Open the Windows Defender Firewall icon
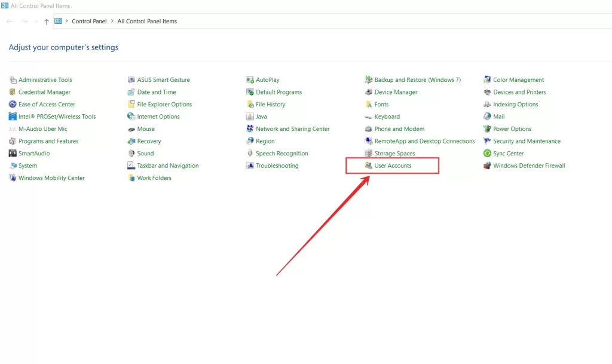This screenshot has width=612, height=364. pyautogui.click(x=487, y=166)
